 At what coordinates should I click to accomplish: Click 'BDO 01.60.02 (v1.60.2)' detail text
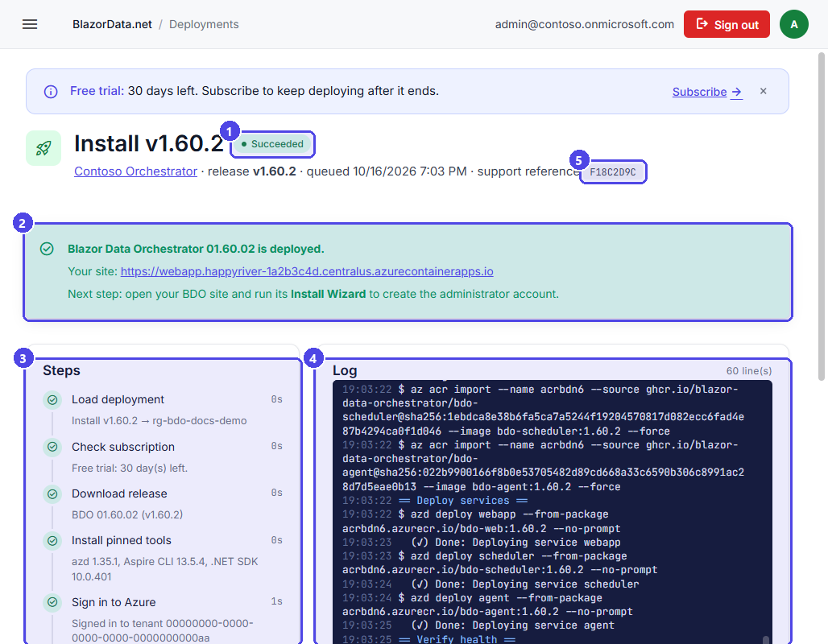coord(127,514)
